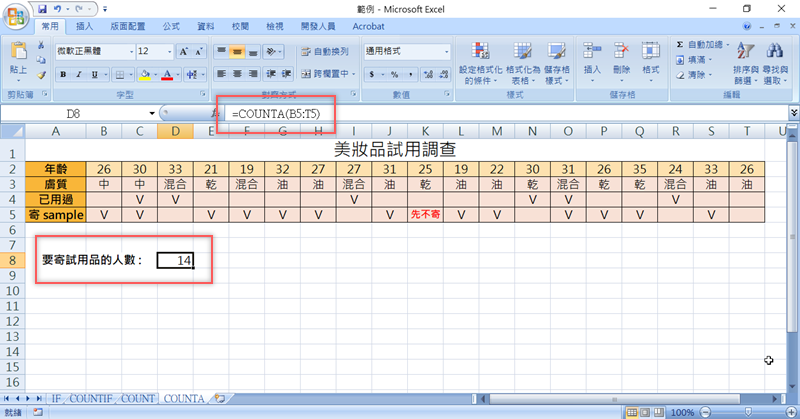800x419 pixels.
Task: Apply the yellow fill color
Action: click(145, 75)
